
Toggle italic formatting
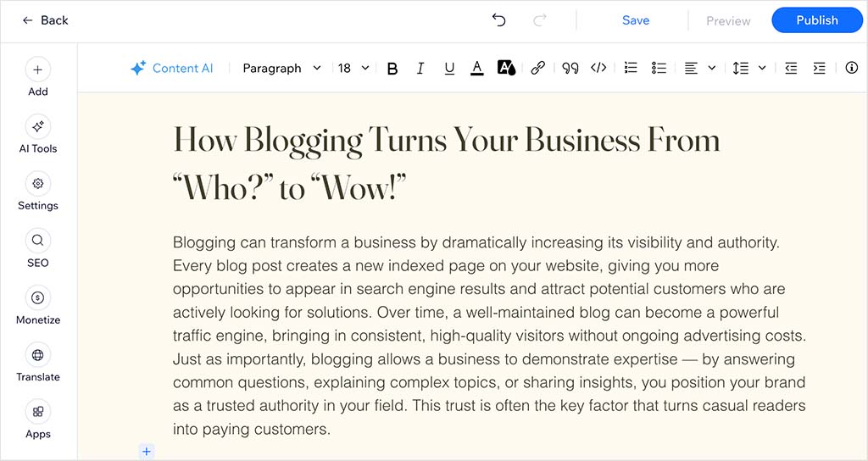point(420,68)
